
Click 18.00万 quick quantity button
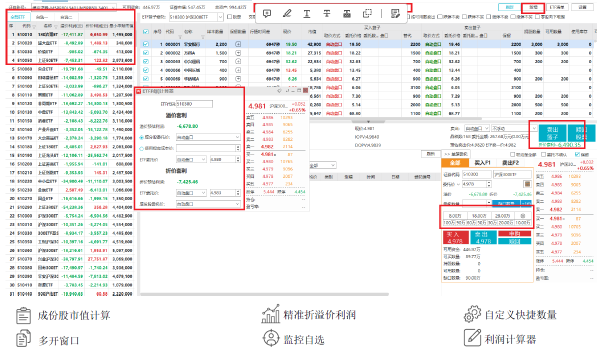[x=479, y=216]
